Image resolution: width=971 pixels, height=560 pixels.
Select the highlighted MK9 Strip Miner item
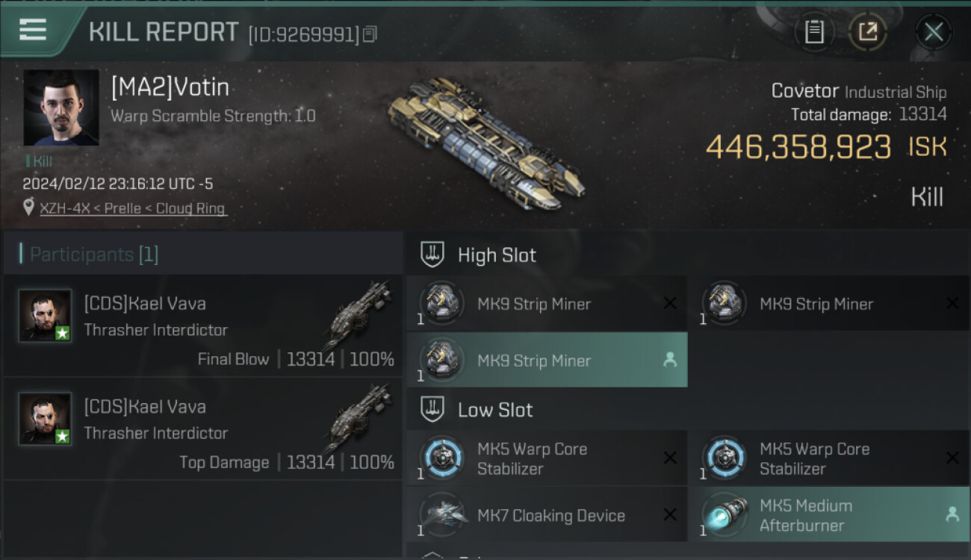pos(547,360)
